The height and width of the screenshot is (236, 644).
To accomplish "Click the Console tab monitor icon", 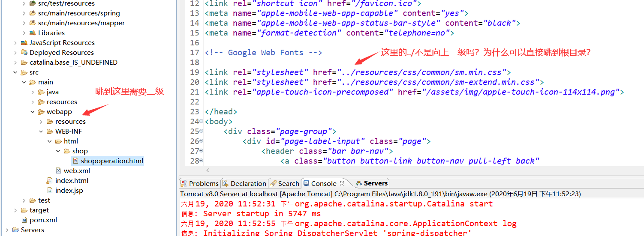I will 306,183.
